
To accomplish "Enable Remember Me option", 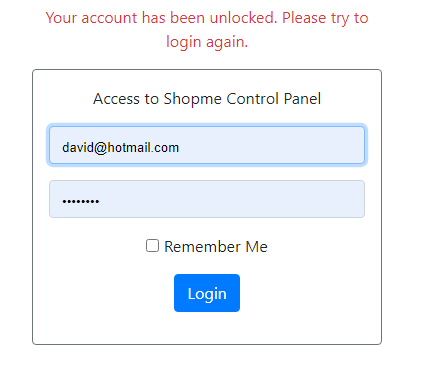I will (152, 246).
